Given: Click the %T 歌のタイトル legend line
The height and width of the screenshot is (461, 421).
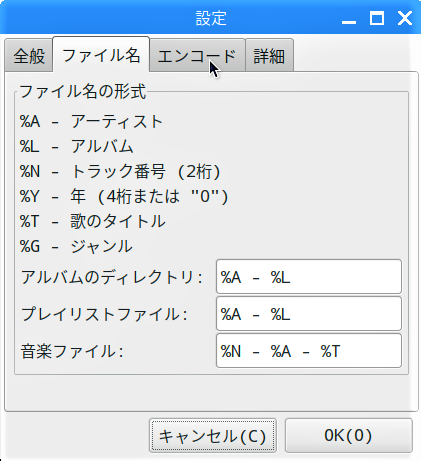Looking at the screenshot, I should (92, 221).
